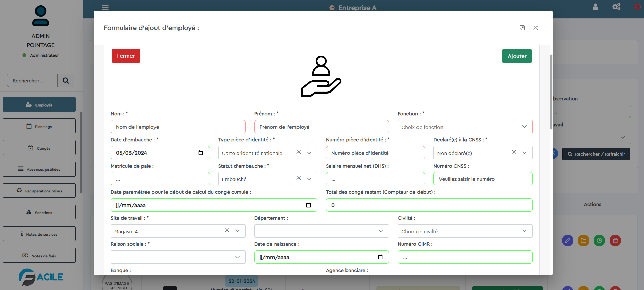Expand the Raison sociale dropdown

178,257
